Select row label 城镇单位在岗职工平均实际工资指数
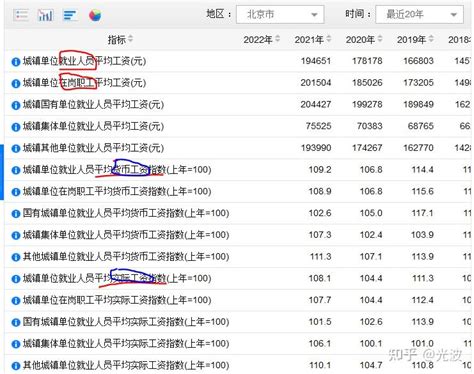 click(117, 300)
